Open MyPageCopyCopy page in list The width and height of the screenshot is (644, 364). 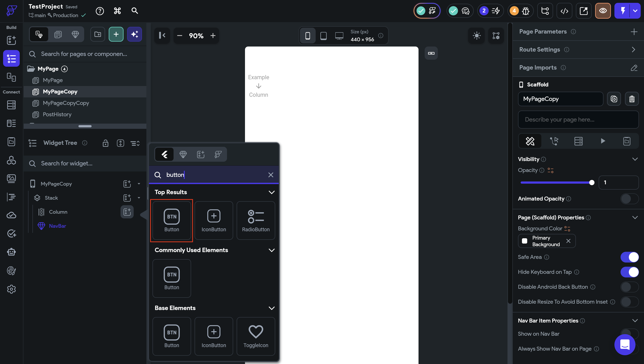66,103
